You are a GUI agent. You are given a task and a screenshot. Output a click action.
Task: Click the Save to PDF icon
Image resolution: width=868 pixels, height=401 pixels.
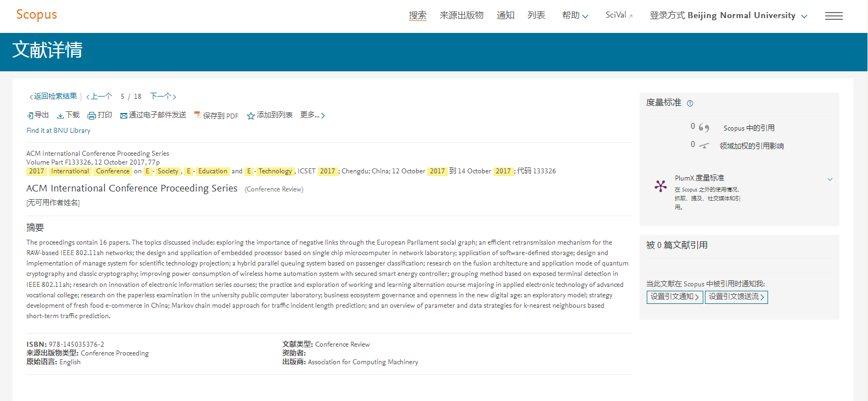198,115
